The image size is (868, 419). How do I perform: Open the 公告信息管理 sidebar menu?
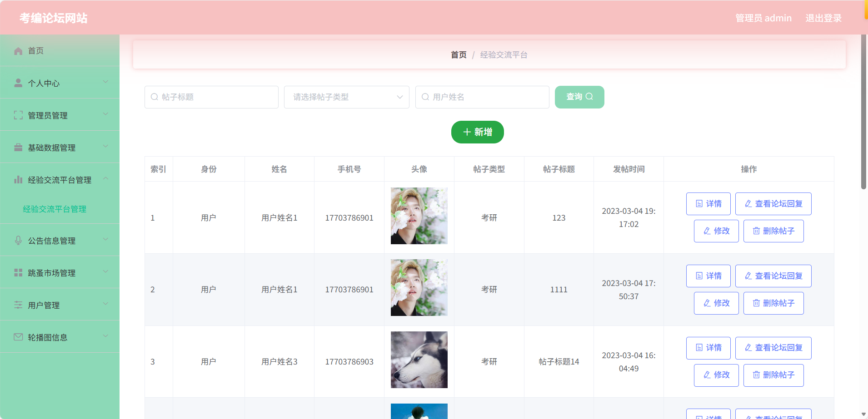point(60,240)
